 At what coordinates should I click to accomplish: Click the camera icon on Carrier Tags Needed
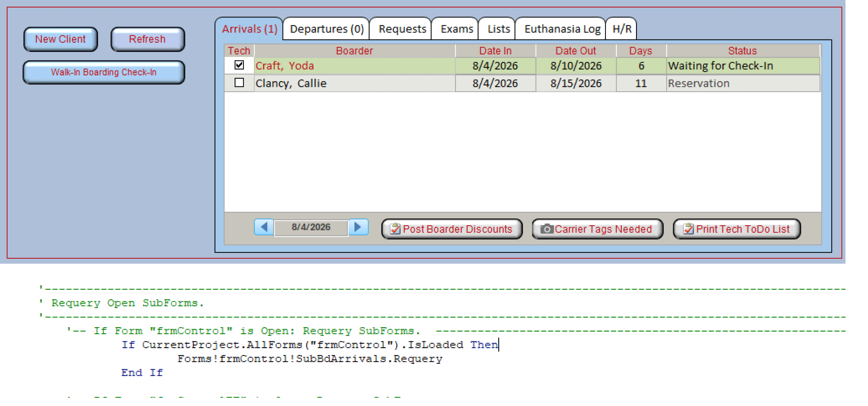(546, 229)
